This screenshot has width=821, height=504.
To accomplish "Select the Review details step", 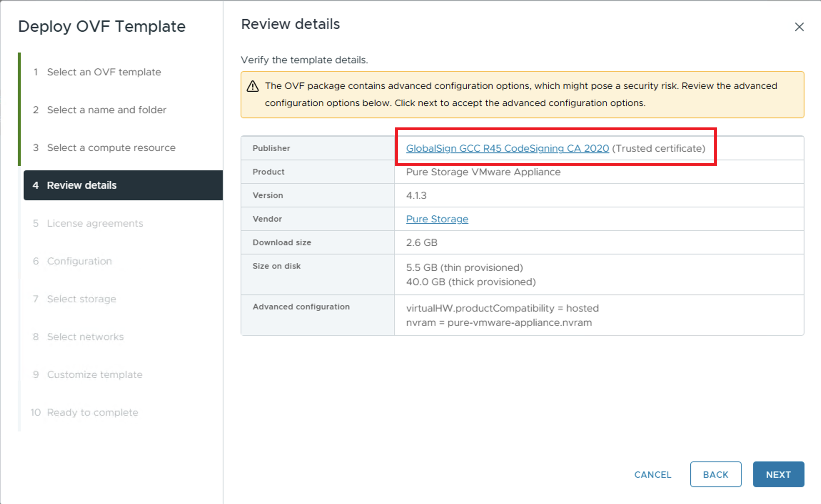I will pyautogui.click(x=81, y=185).
